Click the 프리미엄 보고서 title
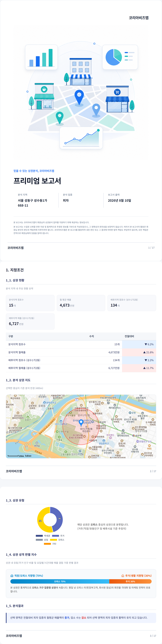 tap(37, 181)
